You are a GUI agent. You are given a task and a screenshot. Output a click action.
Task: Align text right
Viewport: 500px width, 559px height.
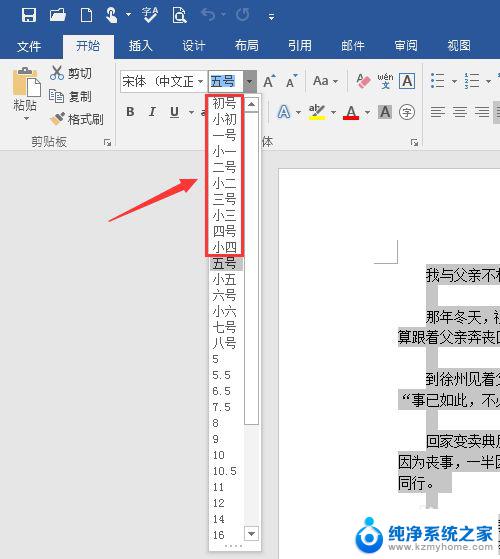click(x=482, y=112)
